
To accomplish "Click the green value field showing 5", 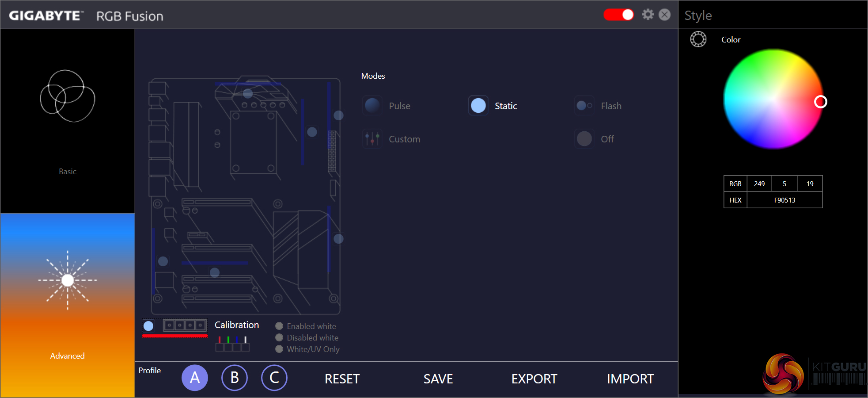I will click(785, 184).
